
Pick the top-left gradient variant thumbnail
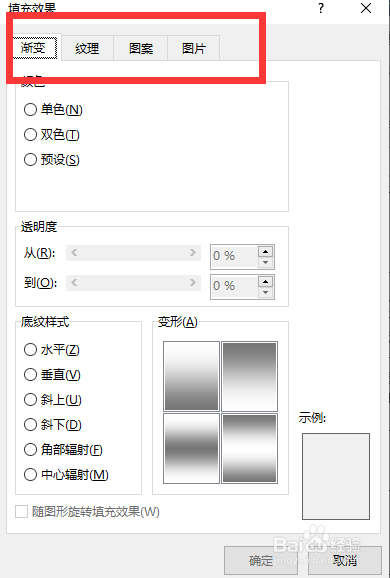tap(191, 376)
